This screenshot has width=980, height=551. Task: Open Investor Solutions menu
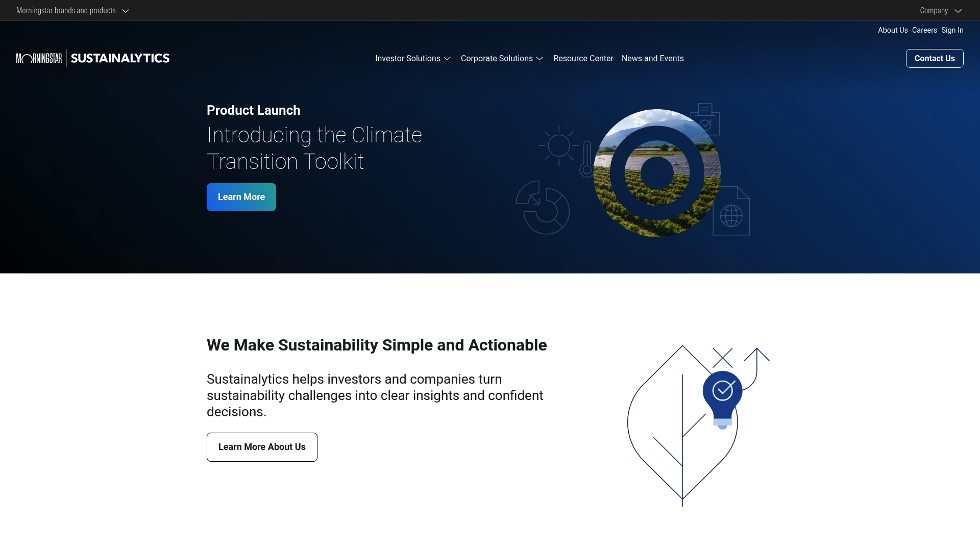coord(413,58)
